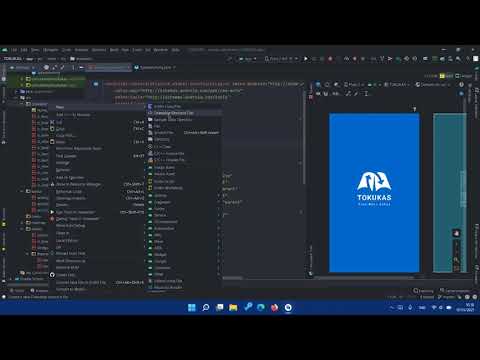Collapse all in project panel toolbar

click(x=63, y=68)
